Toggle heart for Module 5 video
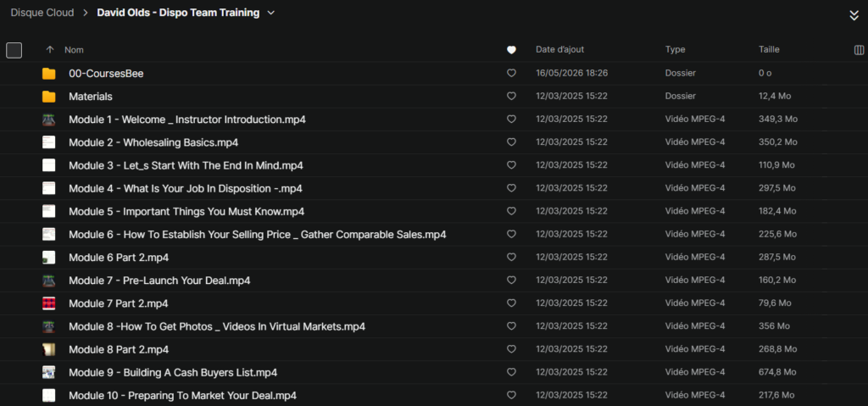 (511, 211)
